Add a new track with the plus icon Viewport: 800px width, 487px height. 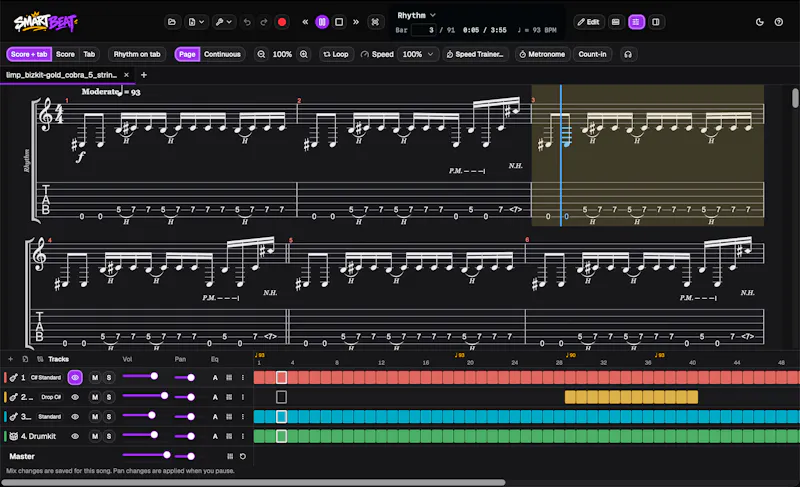(x=10, y=359)
